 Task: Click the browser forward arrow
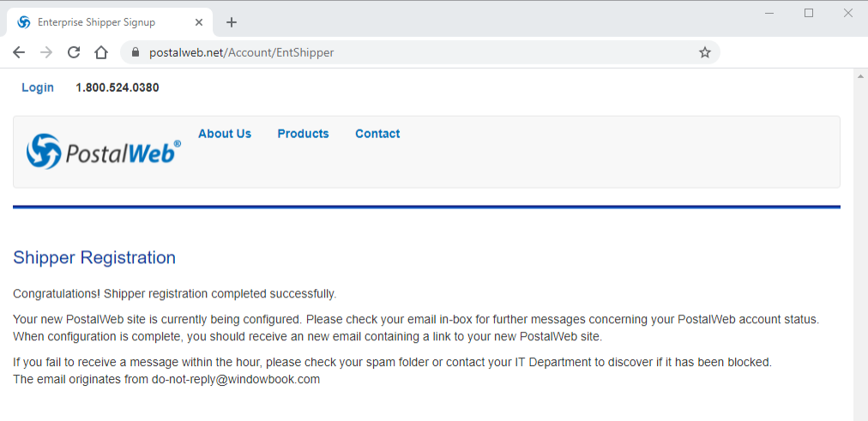pyautogui.click(x=46, y=52)
